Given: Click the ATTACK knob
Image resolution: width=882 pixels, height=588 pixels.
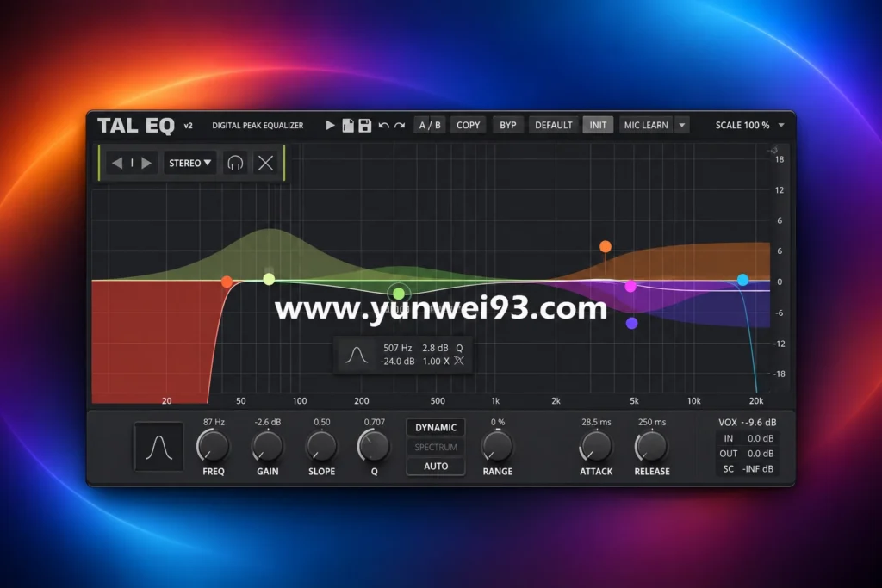Looking at the screenshot, I should pos(596,446).
